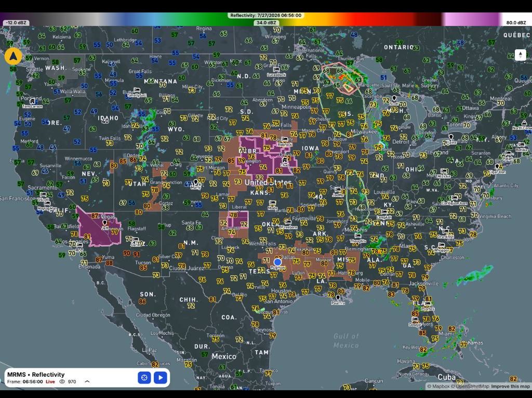Click the compass reset control at right
This screenshot has width=532, height=398.
pos(521,55)
